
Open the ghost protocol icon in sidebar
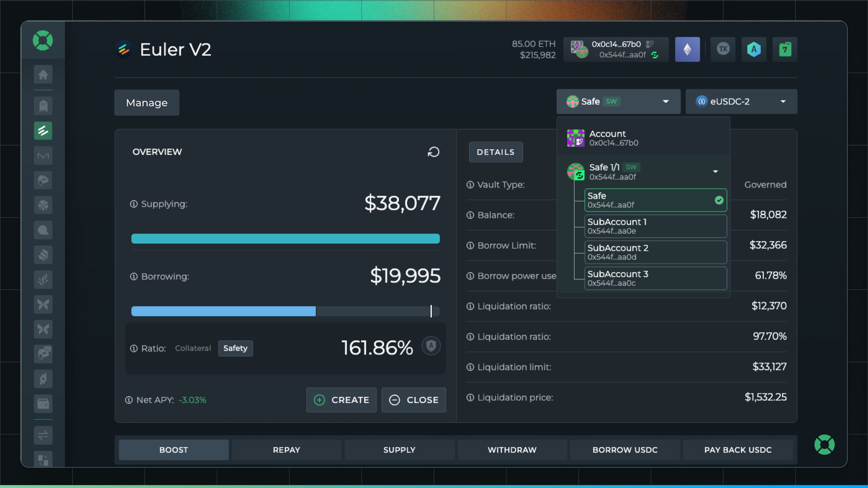43,105
